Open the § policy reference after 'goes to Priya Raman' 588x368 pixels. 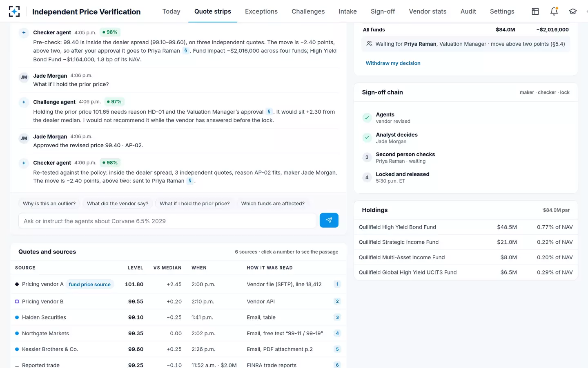pos(186,51)
